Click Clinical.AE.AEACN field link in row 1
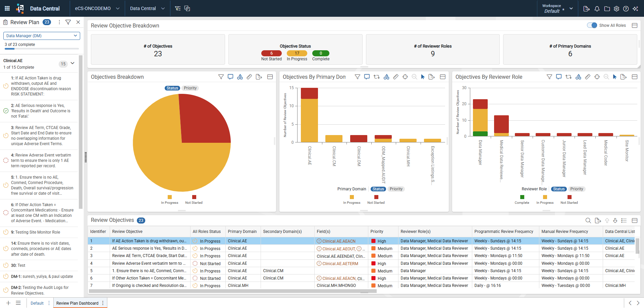The width and height of the screenshot is (644, 308). (339, 241)
